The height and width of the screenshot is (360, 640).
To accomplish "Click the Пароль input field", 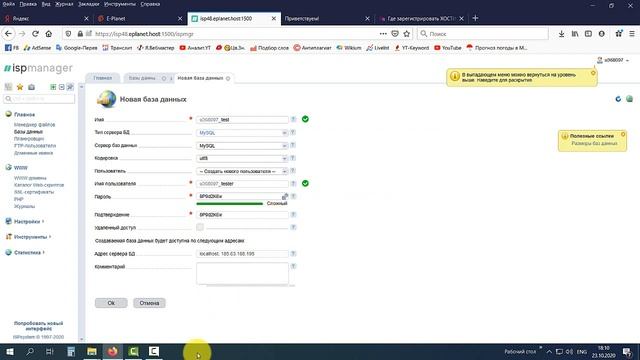I will (242, 196).
